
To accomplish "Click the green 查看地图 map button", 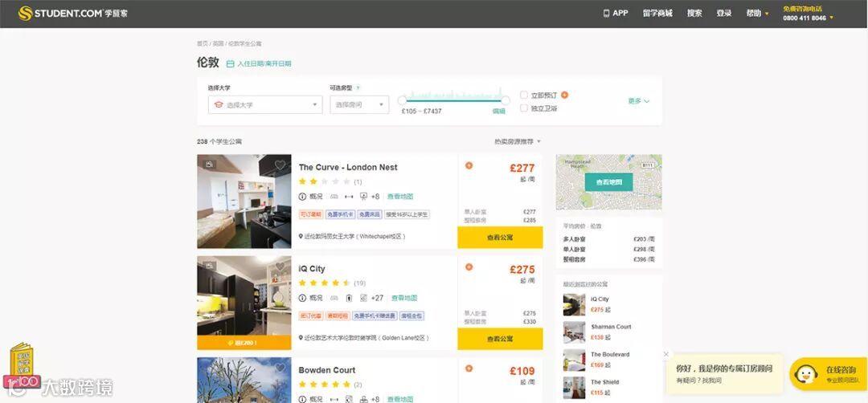I will (608, 182).
